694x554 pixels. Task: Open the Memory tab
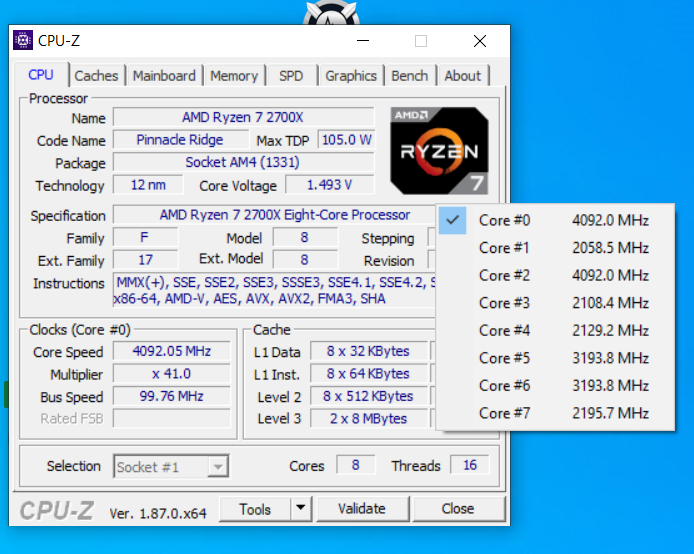[234, 76]
